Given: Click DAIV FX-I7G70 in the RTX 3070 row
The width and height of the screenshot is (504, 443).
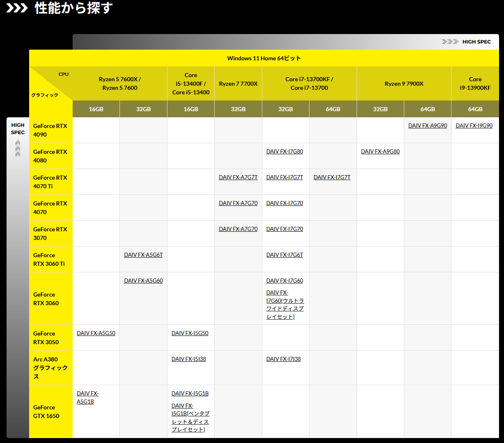Looking at the screenshot, I should (x=284, y=229).
